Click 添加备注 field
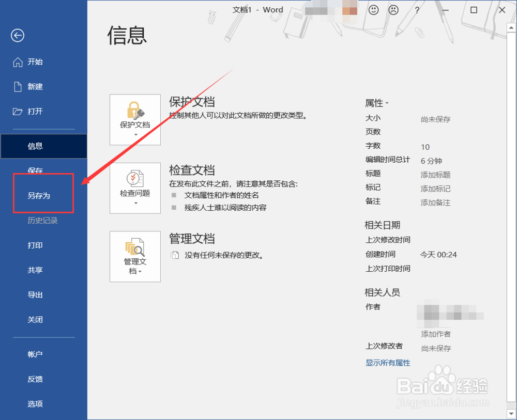Viewport: 517px width, 420px height. click(435, 203)
